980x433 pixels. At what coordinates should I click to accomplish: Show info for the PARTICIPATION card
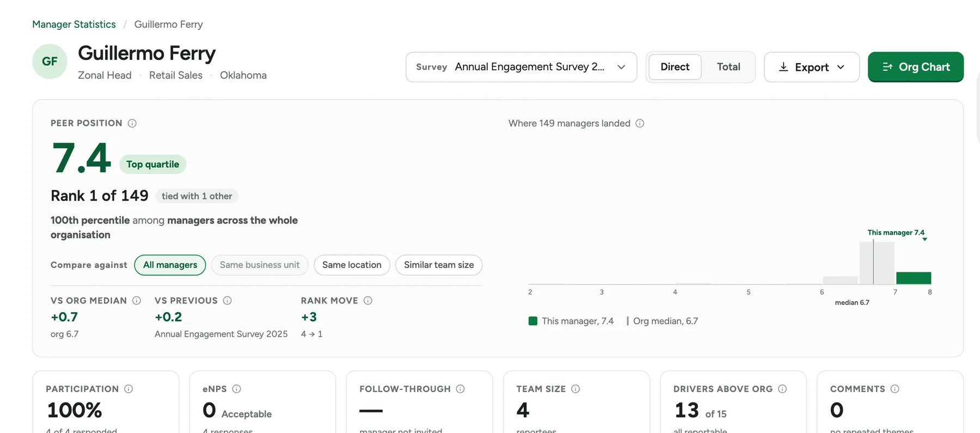coord(128,389)
